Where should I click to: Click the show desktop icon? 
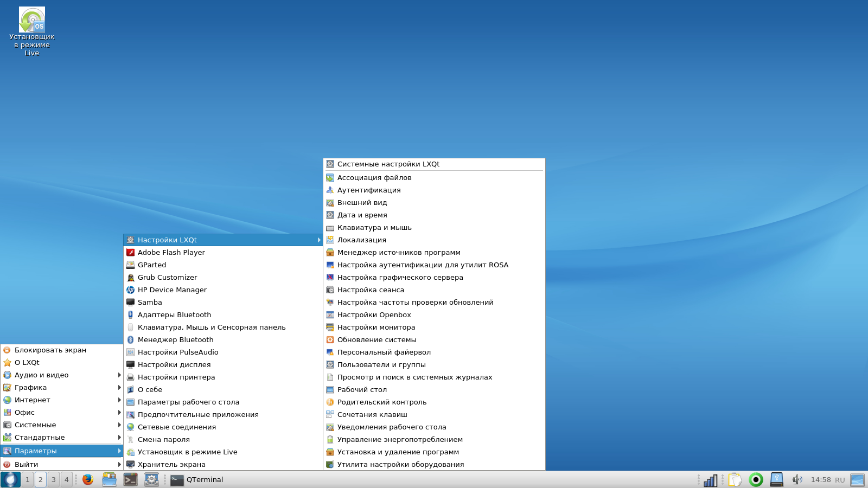click(x=857, y=480)
